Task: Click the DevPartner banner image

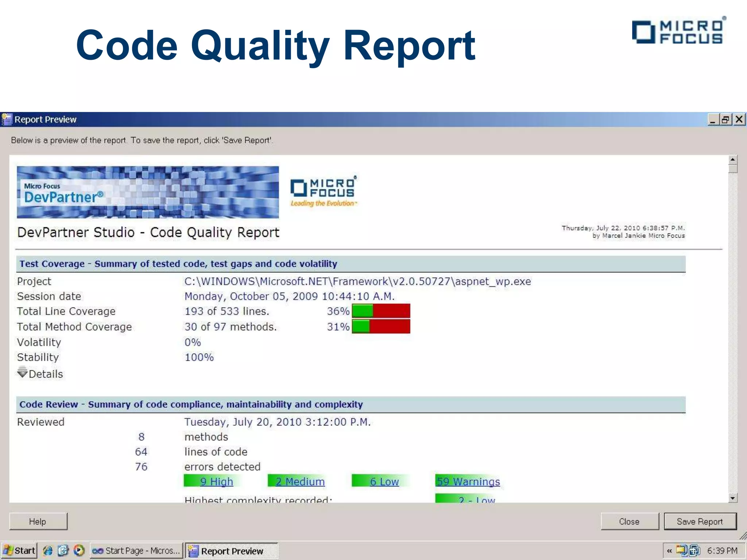Action: point(148,192)
